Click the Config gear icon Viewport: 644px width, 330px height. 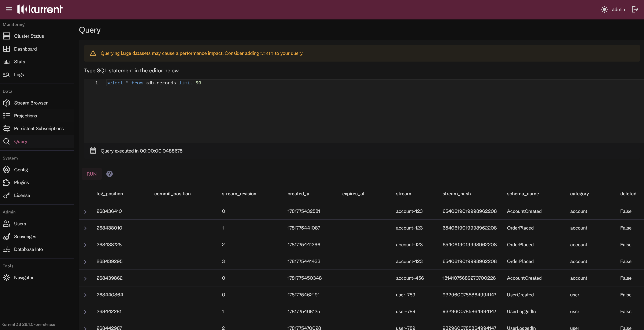coord(7,170)
